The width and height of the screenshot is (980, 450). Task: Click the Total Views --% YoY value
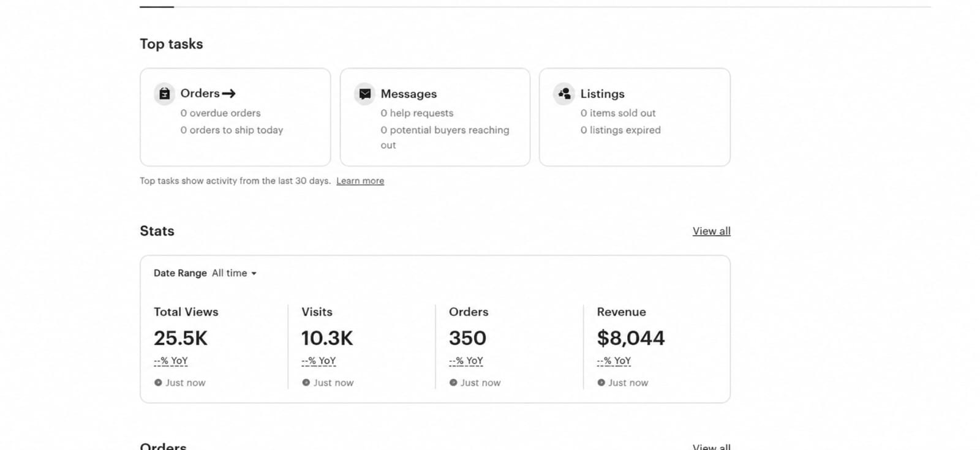171,361
